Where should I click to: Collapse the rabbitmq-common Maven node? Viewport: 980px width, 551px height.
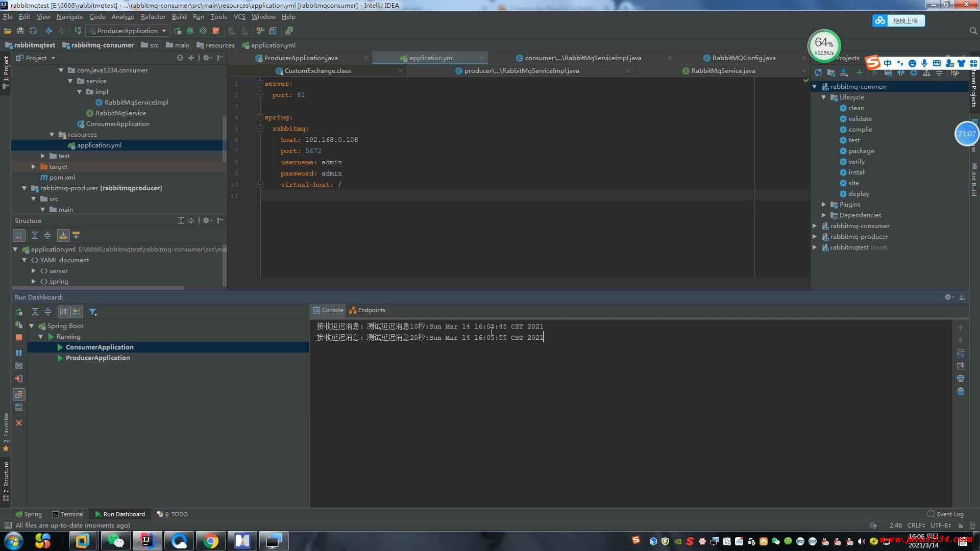click(815, 87)
